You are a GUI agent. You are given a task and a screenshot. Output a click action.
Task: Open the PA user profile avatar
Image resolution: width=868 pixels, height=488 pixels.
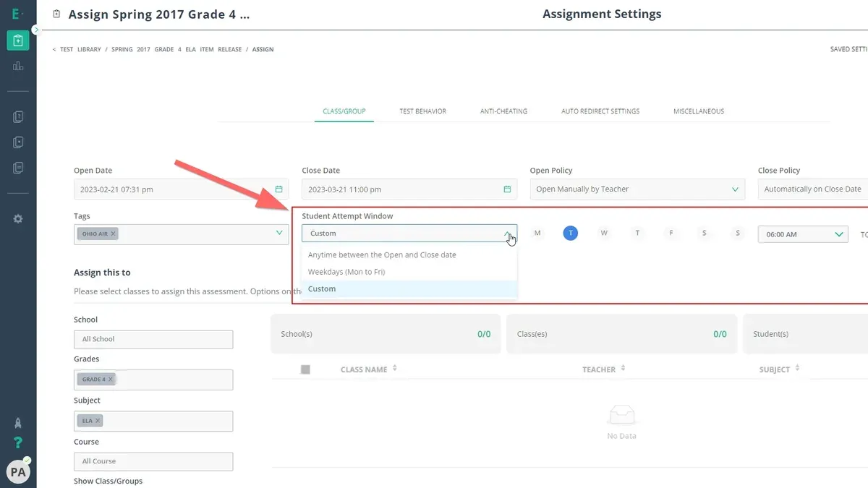coord(18,471)
